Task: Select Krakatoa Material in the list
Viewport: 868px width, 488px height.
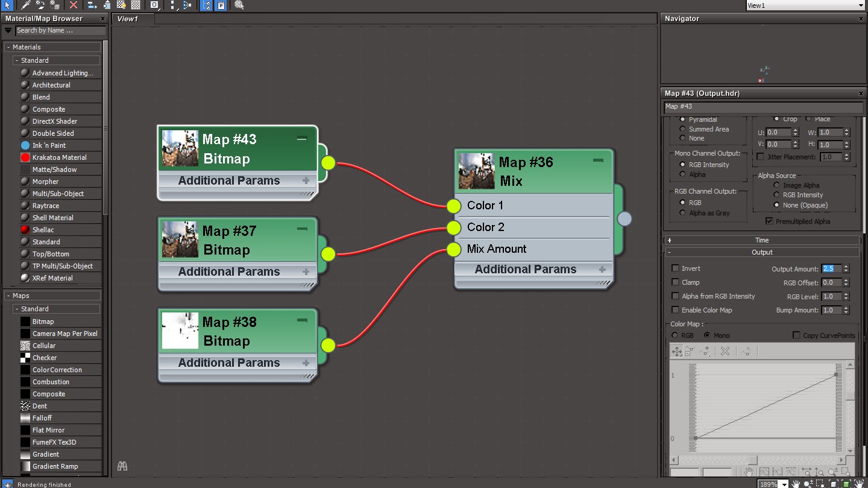Action: pyautogui.click(x=59, y=157)
